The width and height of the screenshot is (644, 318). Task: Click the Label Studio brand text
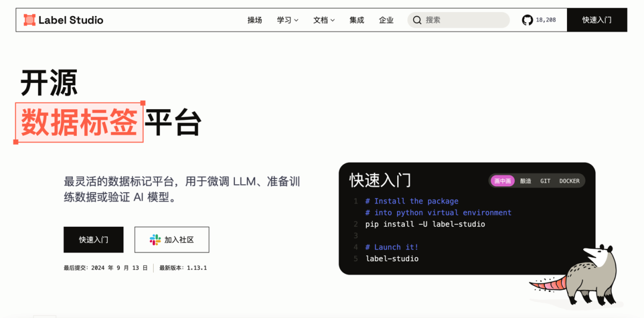pyautogui.click(x=71, y=20)
